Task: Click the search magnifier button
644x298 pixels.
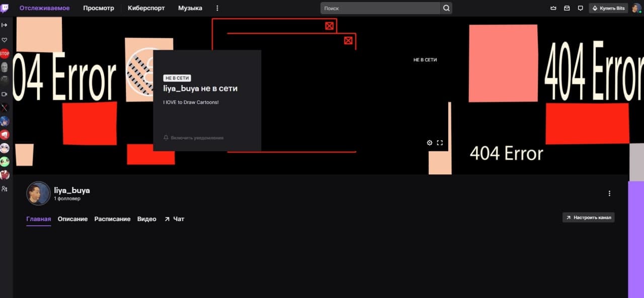Action: tap(446, 8)
